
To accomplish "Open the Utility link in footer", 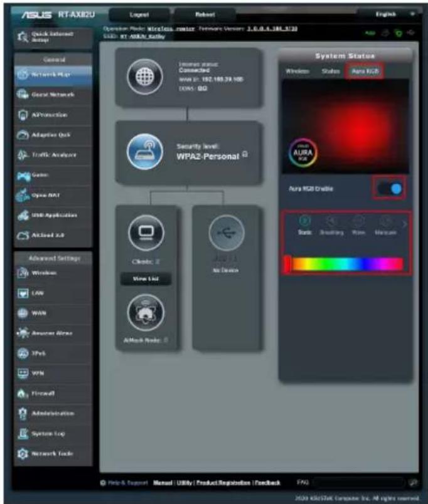I will (185, 483).
